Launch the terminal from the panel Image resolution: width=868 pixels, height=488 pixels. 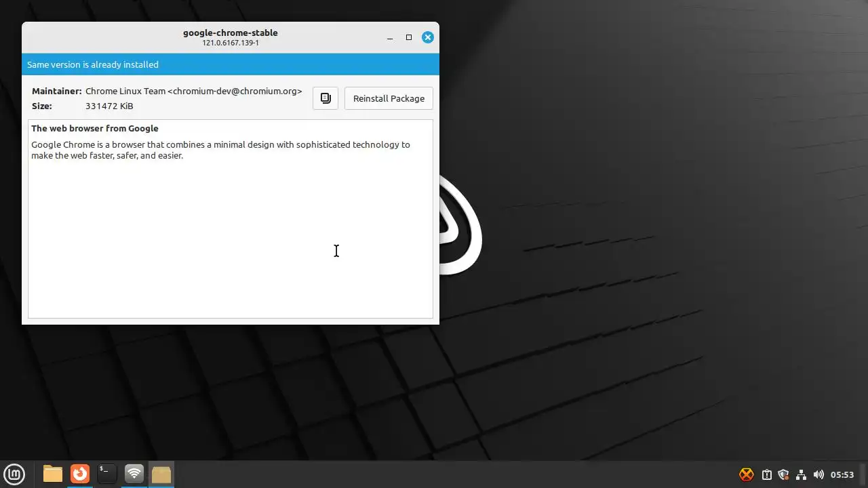pyautogui.click(x=107, y=474)
